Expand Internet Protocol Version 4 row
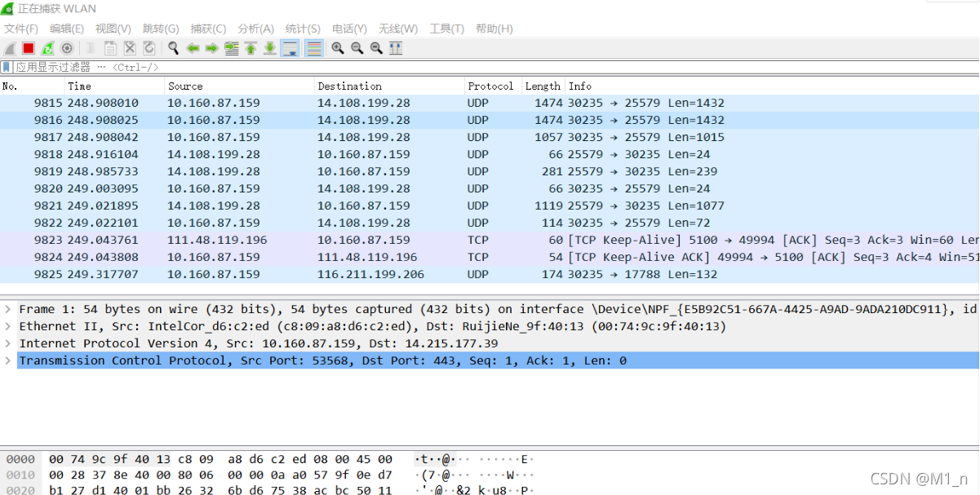Viewport: 980px width, 495px height. pyautogui.click(x=8, y=343)
